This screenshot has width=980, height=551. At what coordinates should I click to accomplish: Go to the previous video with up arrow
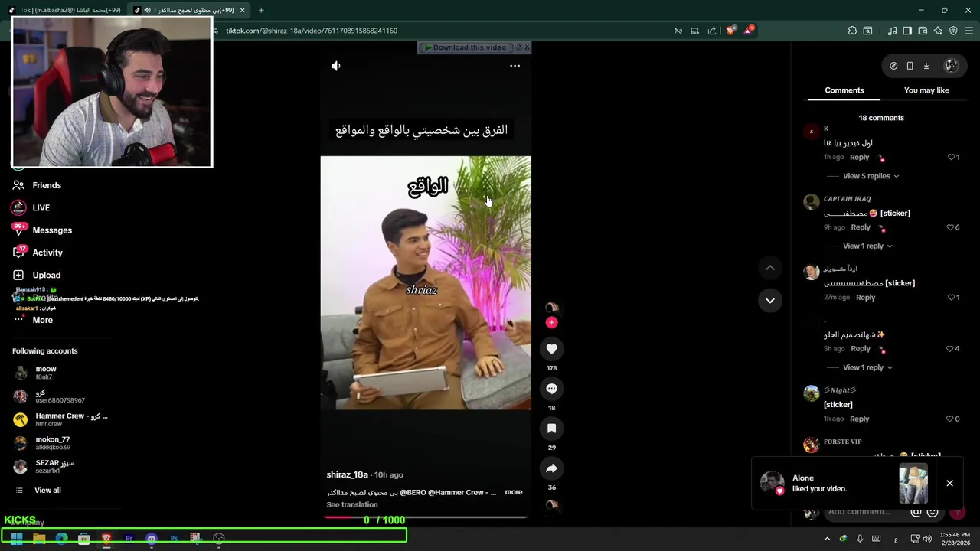tap(770, 268)
